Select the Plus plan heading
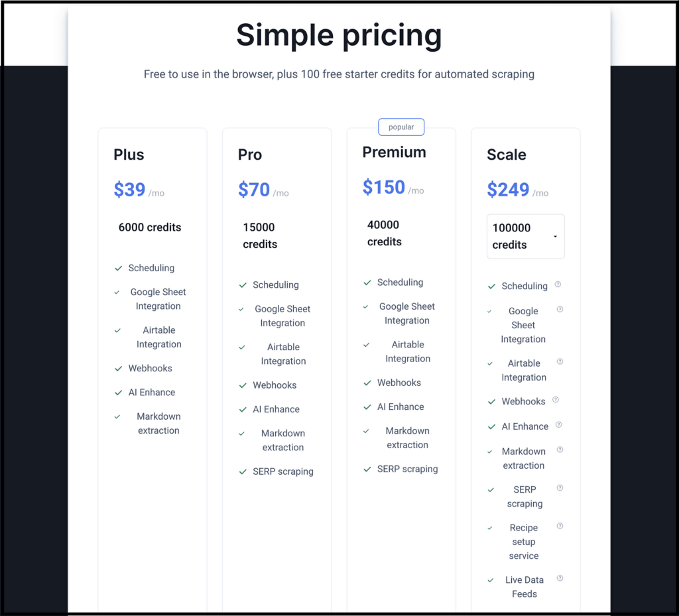 tap(128, 154)
